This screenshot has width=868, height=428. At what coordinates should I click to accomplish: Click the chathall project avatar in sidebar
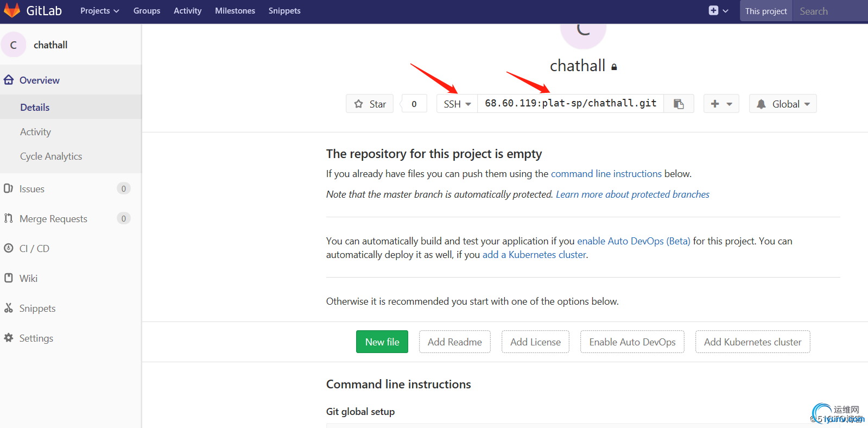(x=14, y=45)
